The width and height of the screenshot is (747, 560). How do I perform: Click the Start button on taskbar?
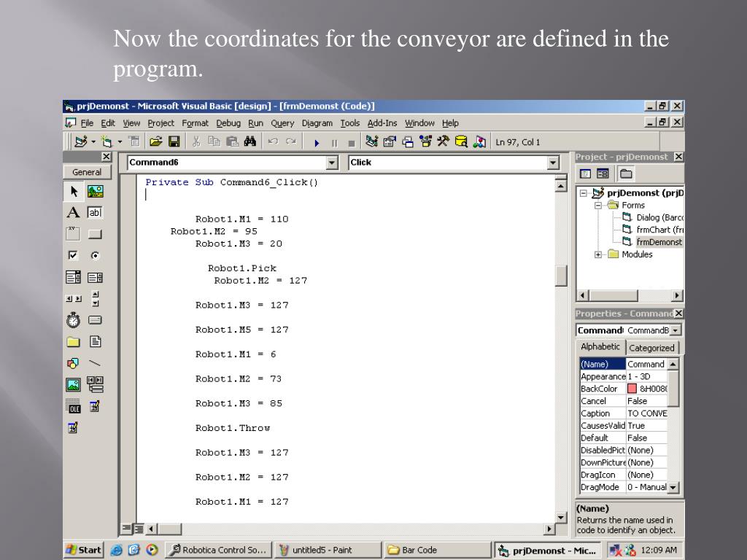[x=84, y=550]
